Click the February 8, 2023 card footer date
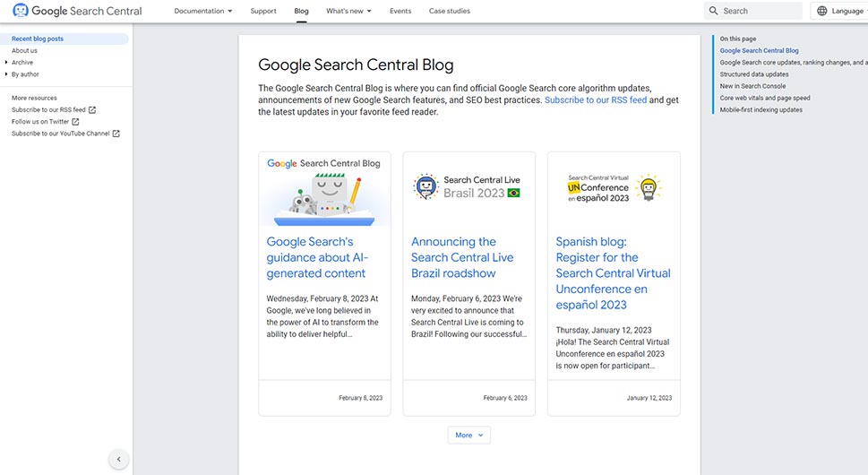 360,398
